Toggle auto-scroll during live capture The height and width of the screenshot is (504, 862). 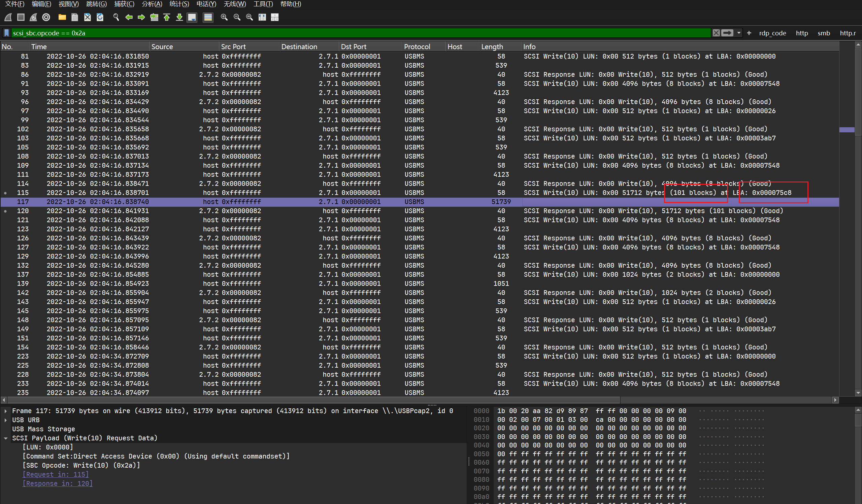point(192,17)
